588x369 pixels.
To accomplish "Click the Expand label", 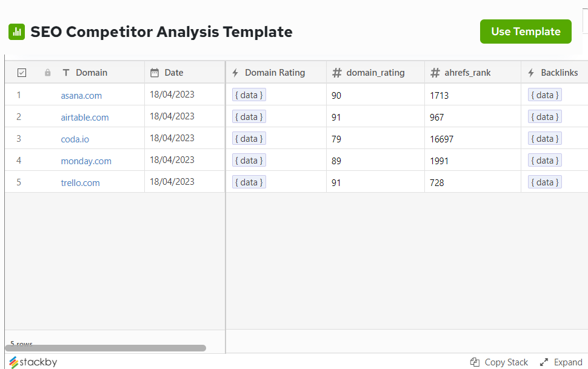I will pos(568,362).
